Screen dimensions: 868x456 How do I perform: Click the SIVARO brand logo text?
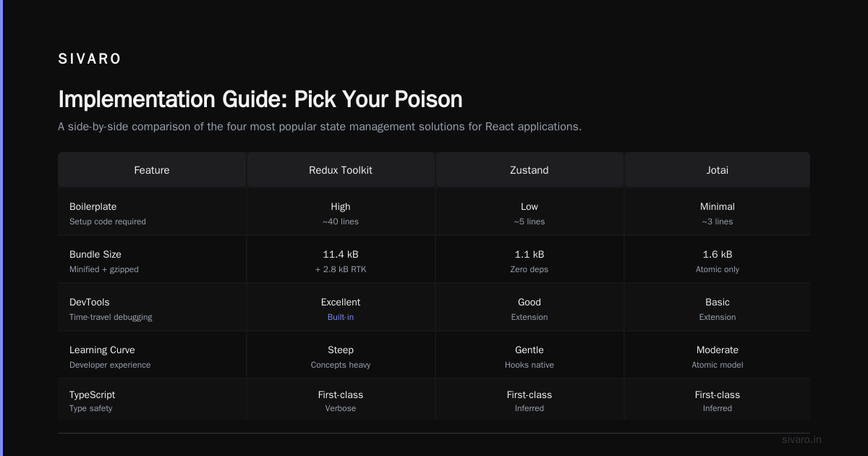click(90, 59)
